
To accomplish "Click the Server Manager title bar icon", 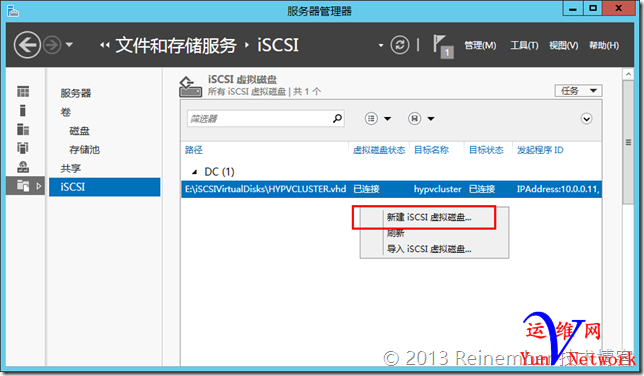I will (13, 10).
